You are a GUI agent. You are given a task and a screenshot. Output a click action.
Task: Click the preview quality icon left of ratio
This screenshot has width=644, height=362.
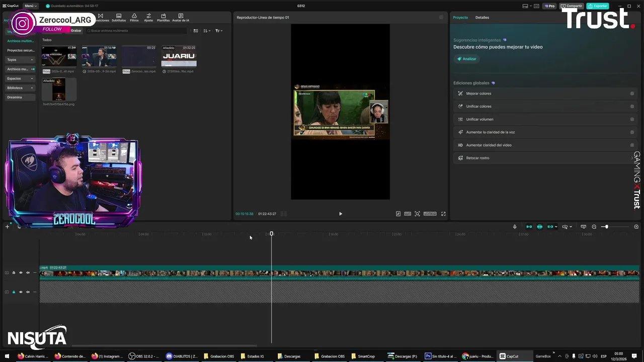[408, 214]
